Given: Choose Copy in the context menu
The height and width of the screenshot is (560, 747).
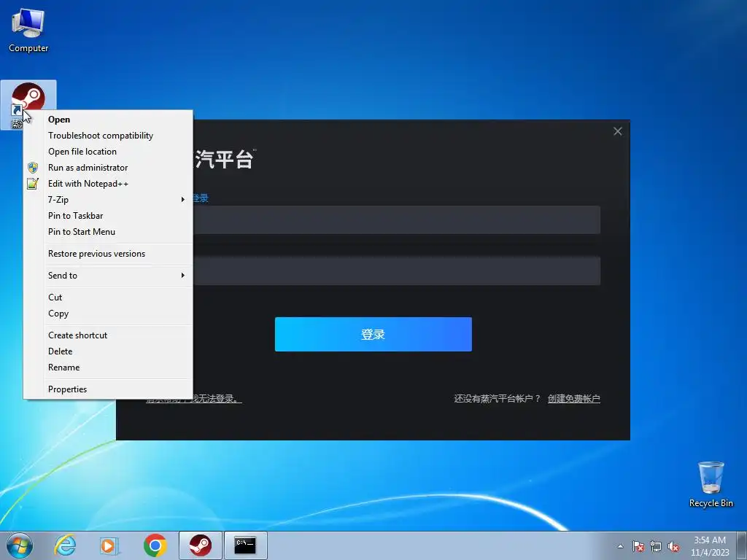Looking at the screenshot, I should pyautogui.click(x=109, y=314).
